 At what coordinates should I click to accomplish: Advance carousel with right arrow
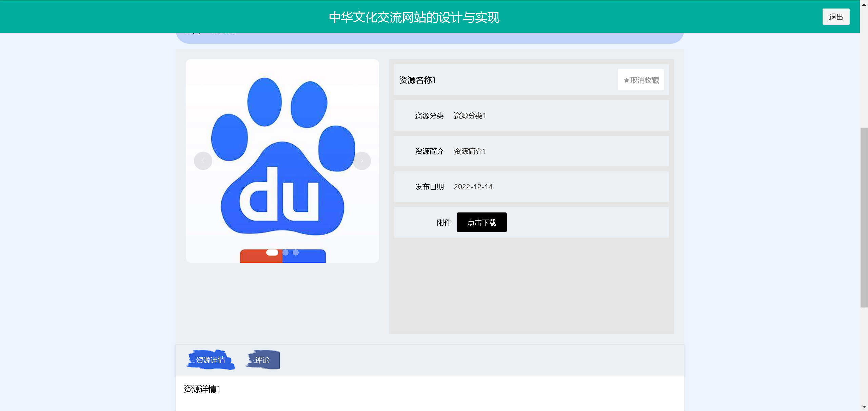point(361,161)
